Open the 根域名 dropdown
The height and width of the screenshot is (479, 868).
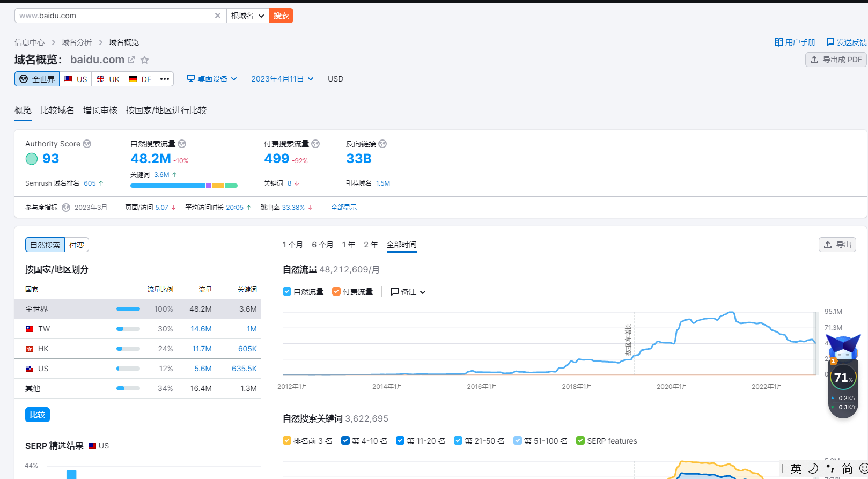click(247, 16)
